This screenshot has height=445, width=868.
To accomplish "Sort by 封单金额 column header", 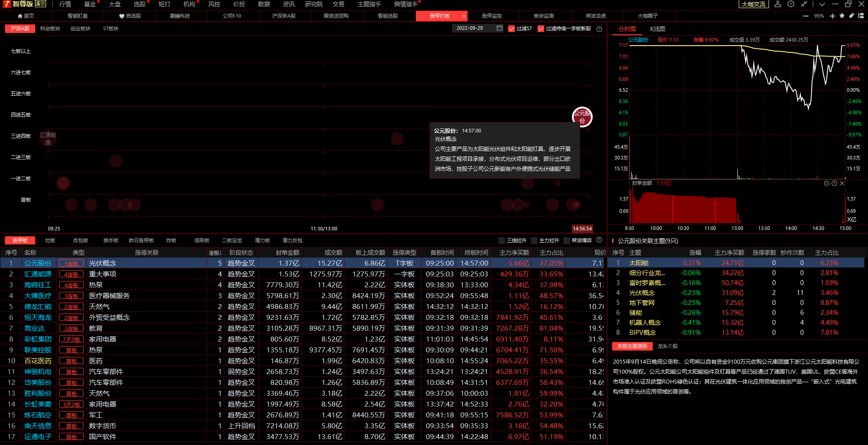I will tap(288, 253).
